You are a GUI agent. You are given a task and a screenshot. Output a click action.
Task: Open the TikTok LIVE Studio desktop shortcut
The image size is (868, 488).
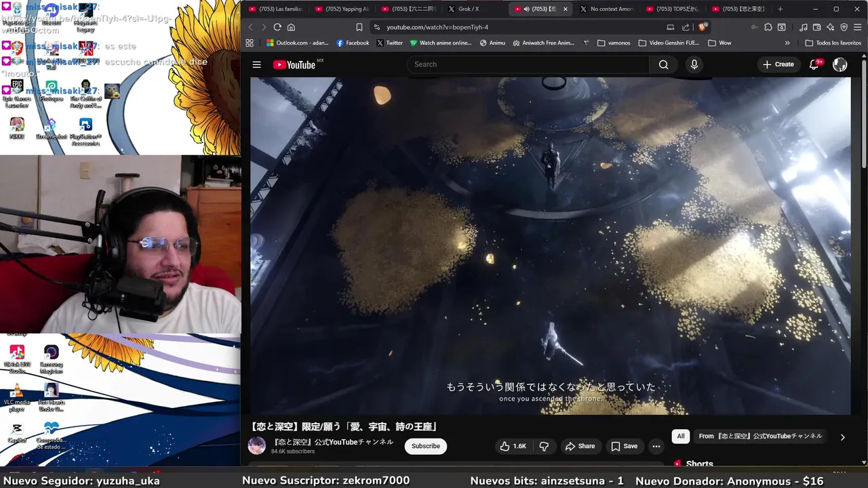(17, 359)
